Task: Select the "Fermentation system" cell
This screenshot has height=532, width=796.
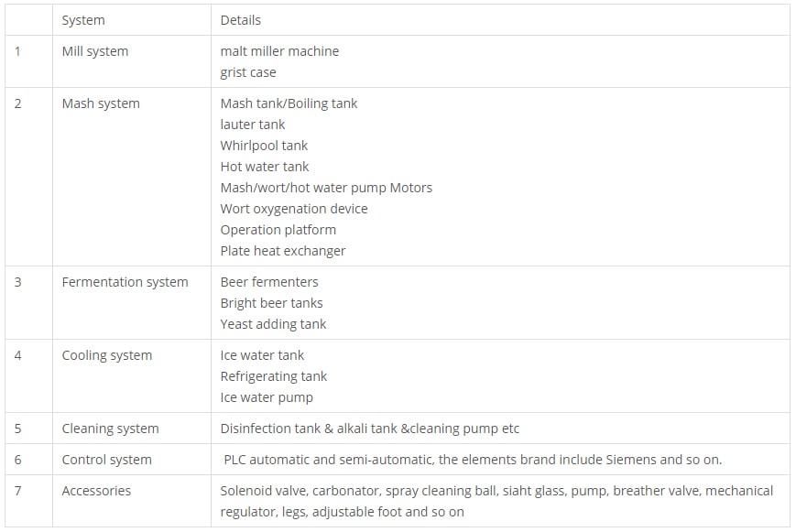Action: tap(125, 282)
